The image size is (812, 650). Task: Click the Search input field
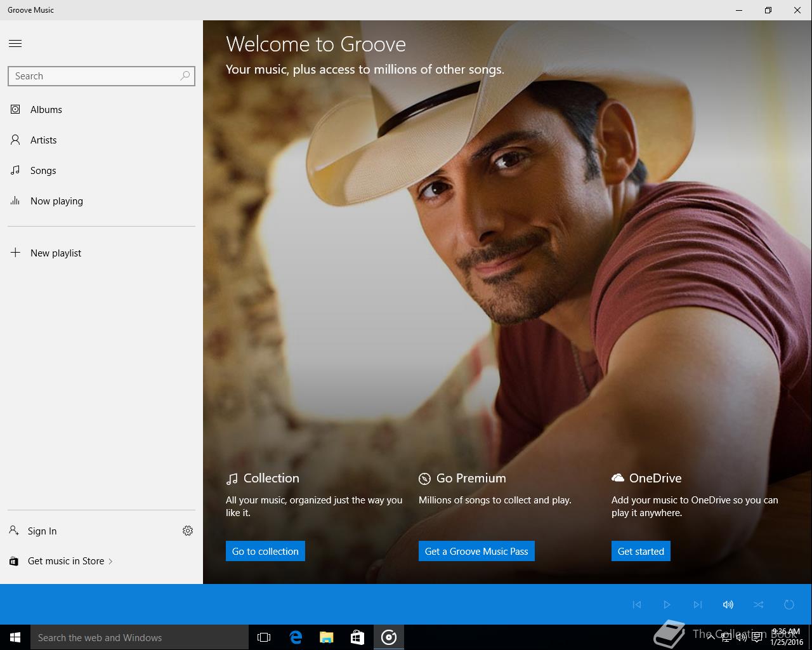101,76
